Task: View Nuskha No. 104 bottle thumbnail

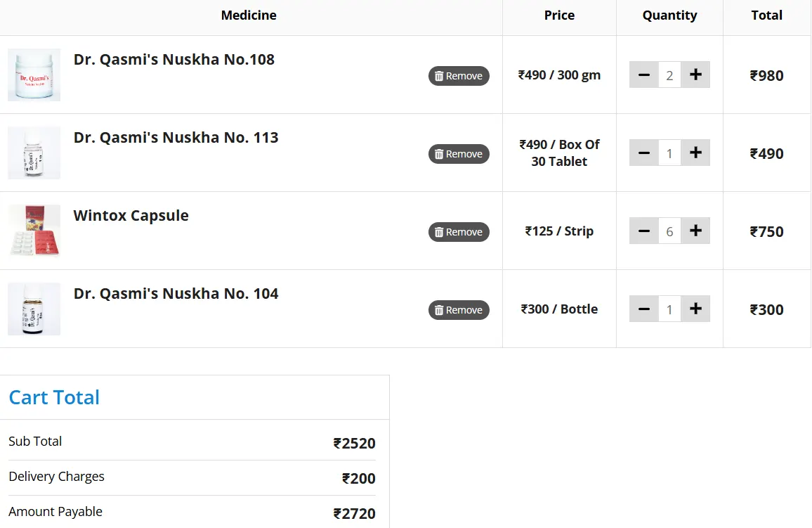Action: (x=34, y=309)
